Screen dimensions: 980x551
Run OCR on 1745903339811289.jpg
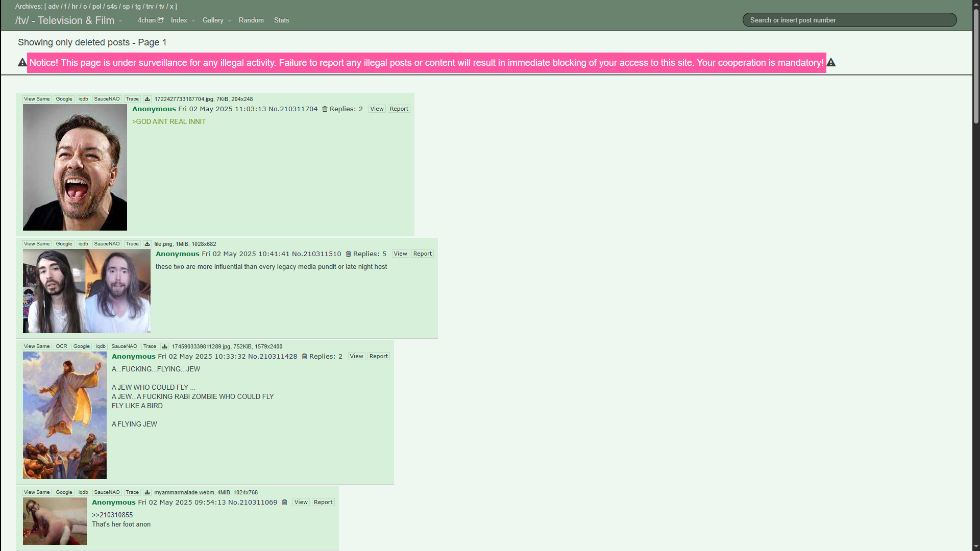[61, 346]
